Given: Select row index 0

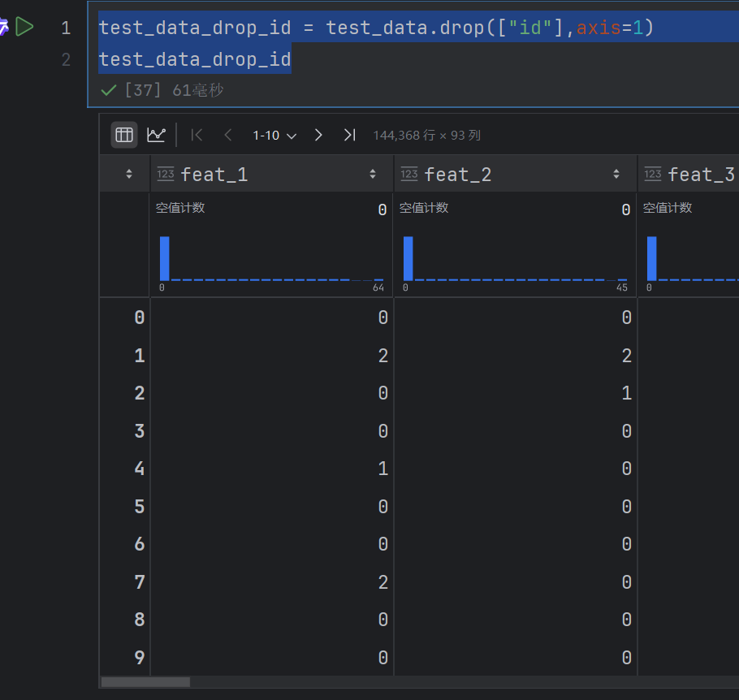Looking at the screenshot, I should [139, 318].
